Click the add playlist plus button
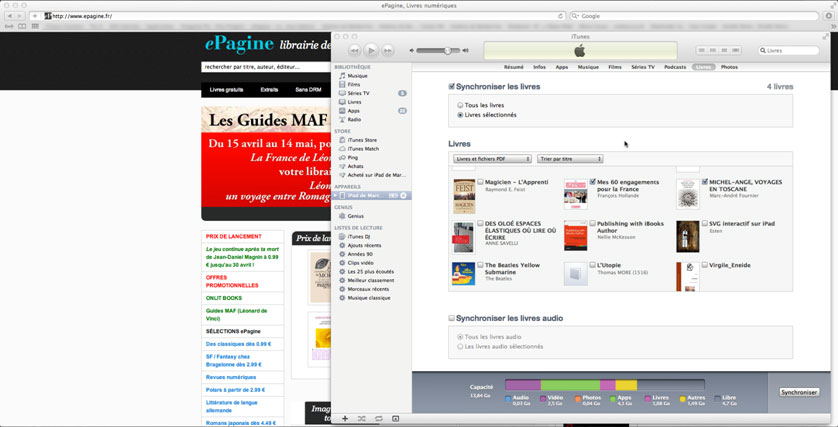This screenshot has width=838, height=427. tap(345, 418)
